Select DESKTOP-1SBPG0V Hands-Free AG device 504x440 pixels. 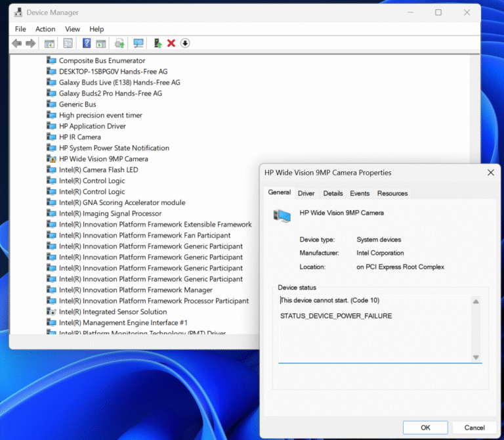click(113, 72)
